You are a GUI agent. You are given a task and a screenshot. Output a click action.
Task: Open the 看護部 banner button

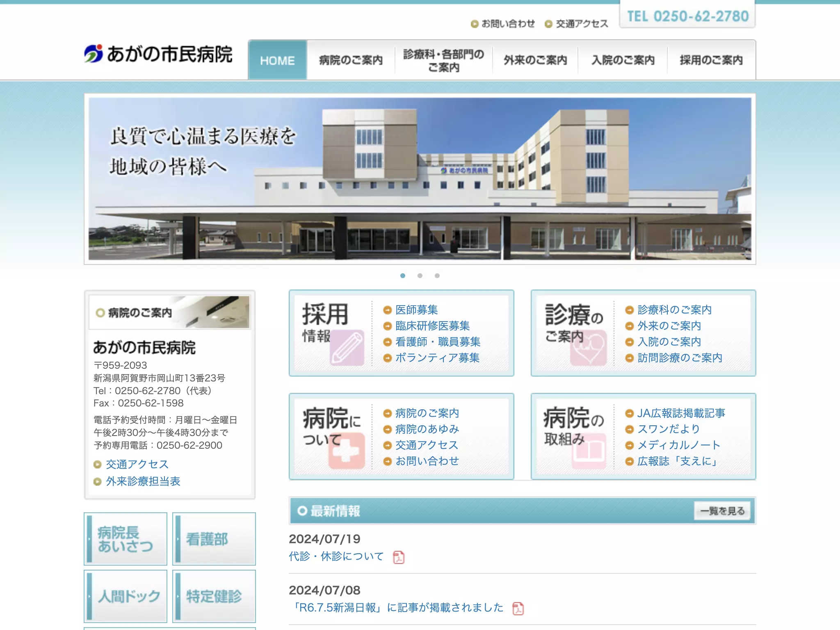click(x=214, y=539)
